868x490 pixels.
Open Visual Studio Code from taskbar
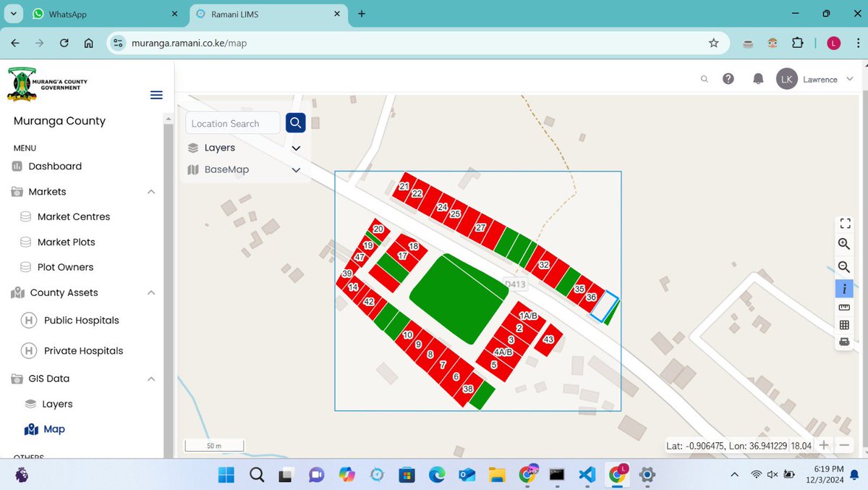(x=587, y=475)
